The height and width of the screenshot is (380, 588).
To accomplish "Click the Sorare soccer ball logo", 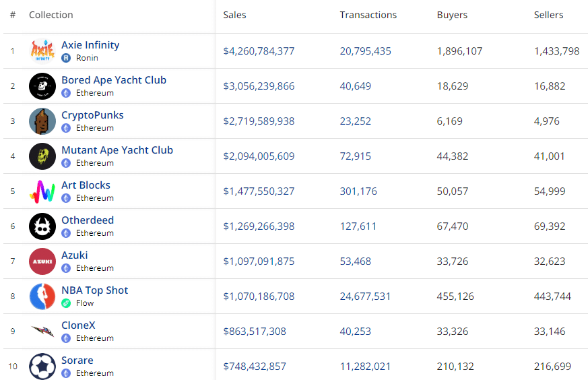I will pyautogui.click(x=42, y=367).
